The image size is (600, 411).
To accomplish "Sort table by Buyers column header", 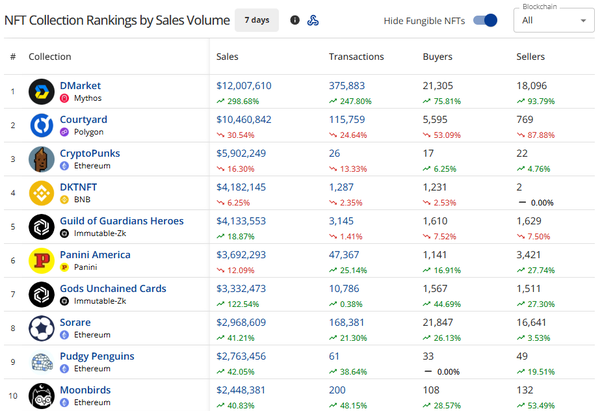I will (437, 57).
